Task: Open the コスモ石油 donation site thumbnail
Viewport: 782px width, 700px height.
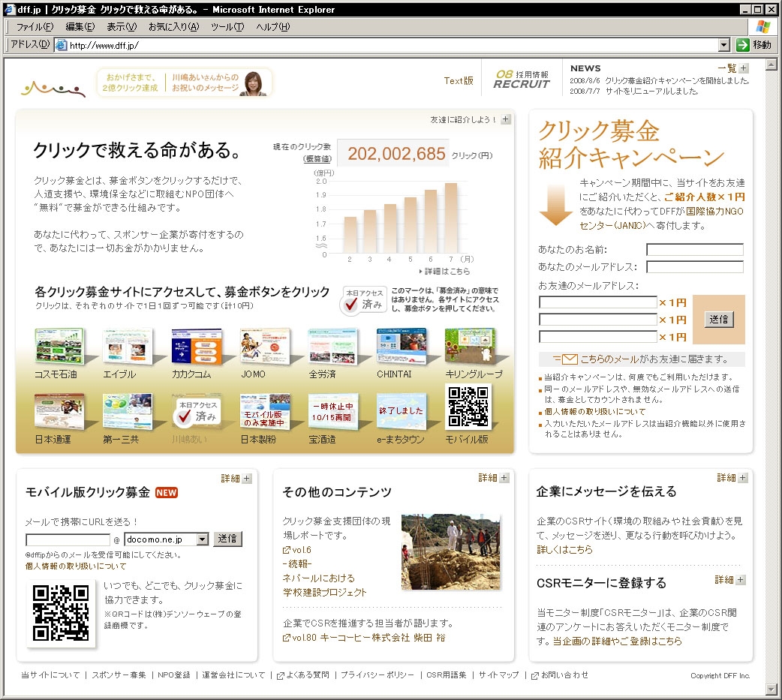Action: pos(59,346)
